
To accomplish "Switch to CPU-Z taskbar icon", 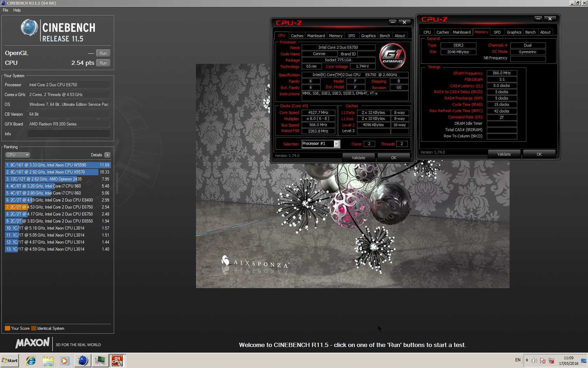I will (x=118, y=361).
